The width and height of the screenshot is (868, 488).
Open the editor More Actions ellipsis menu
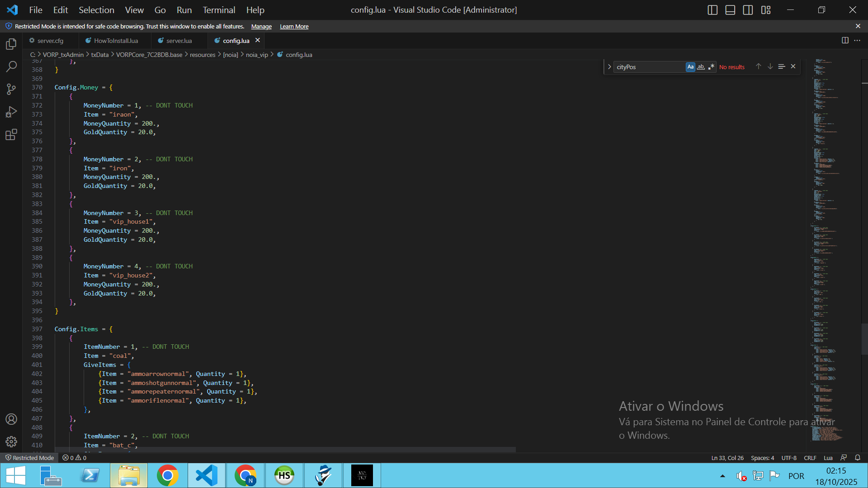857,40
